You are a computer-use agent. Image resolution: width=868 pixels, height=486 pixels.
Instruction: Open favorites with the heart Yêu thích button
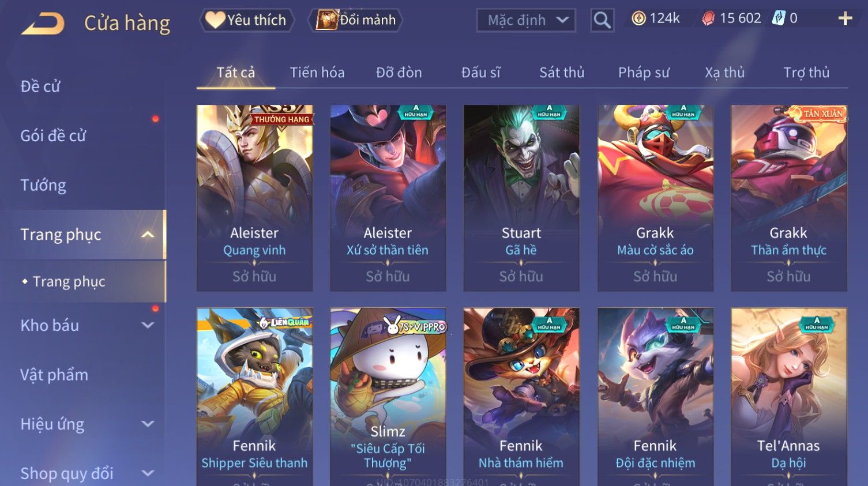247,20
